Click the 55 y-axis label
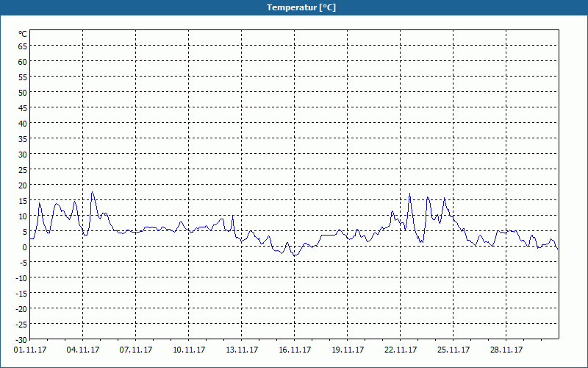Screen dimensions: 588x368 tap(23, 77)
